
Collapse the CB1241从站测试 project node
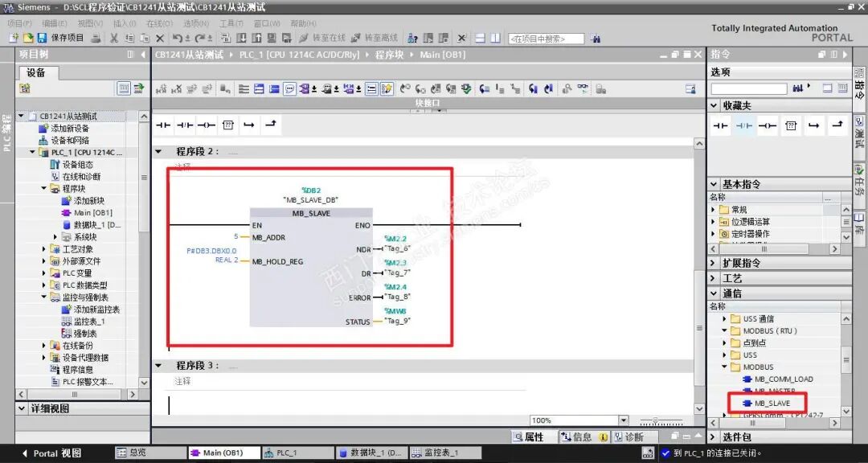[x=22, y=116]
